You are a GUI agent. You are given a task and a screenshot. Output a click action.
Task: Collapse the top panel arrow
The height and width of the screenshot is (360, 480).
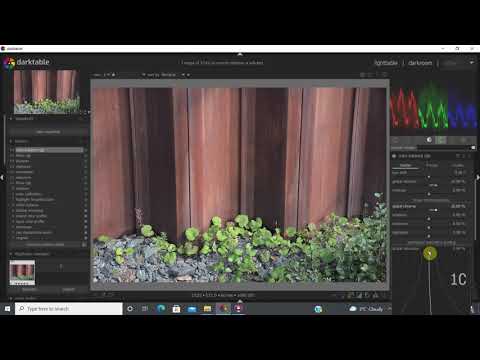coord(240,54)
